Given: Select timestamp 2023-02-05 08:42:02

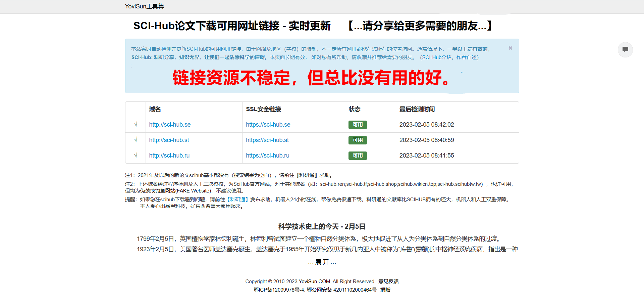Looking at the screenshot, I should [x=427, y=125].
